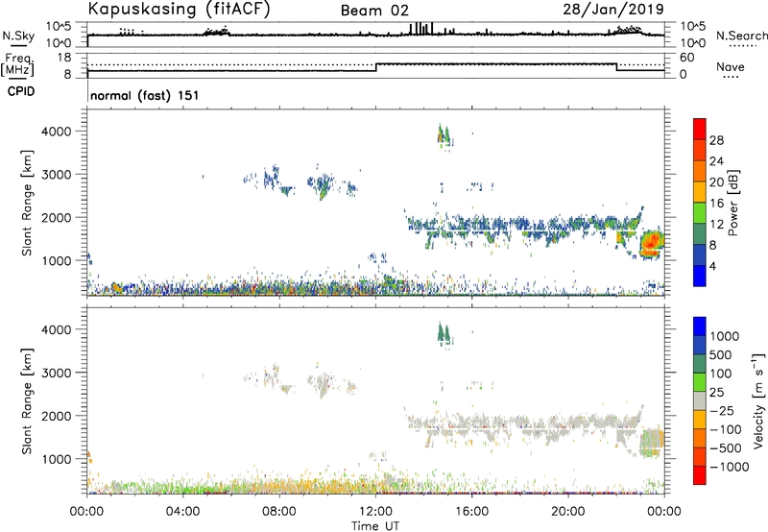
Task: Click the yellow segment of Velocity colorbar
Action: [x=700, y=420]
